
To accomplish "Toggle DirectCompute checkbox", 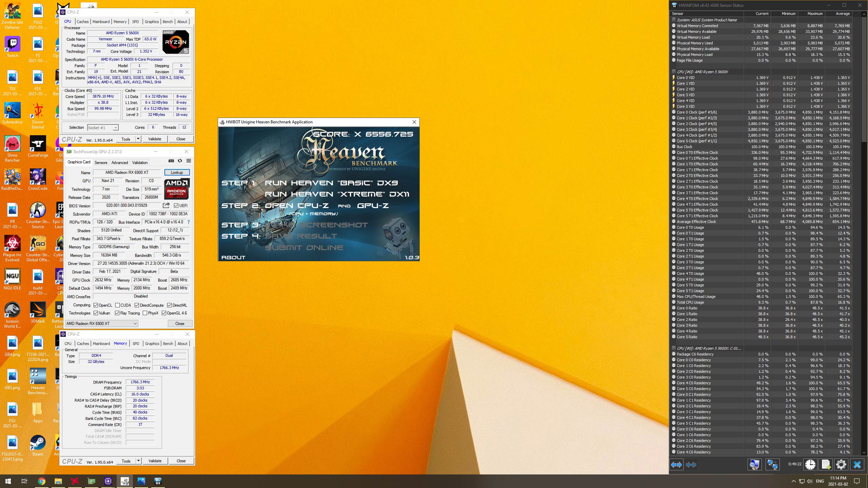I will [x=137, y=305].
